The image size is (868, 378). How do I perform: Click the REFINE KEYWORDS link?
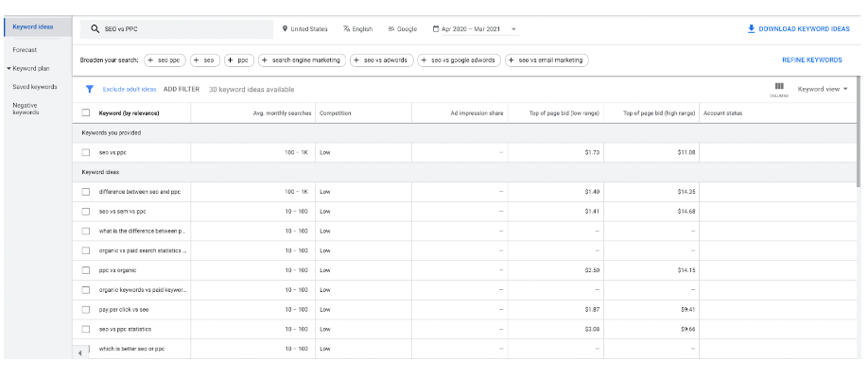[x=811, y=60]
